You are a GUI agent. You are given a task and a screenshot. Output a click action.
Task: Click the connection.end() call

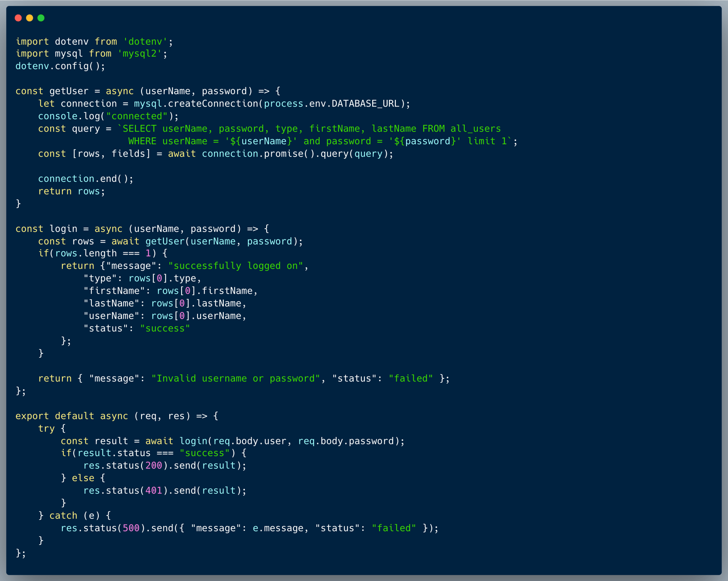point(85,178)
